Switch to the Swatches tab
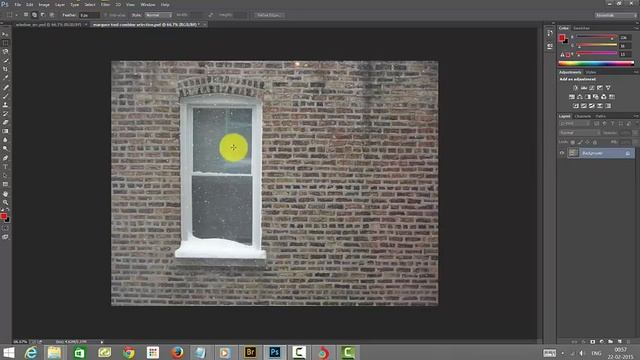Image resolution: width=640 pixels, height=360 pixels. tap(582, 28)
